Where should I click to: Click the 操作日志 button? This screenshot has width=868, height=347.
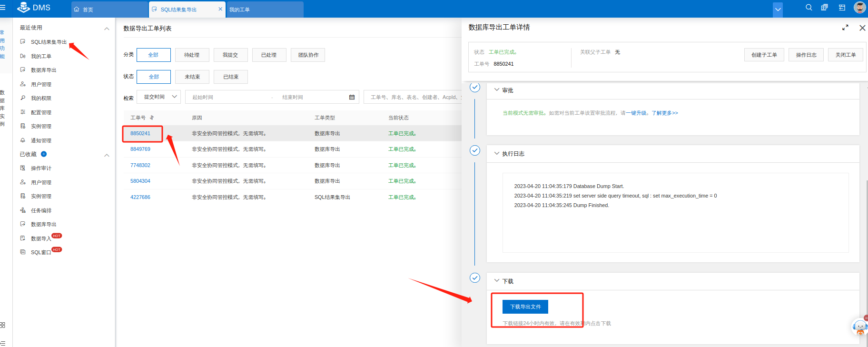(806, 55)
